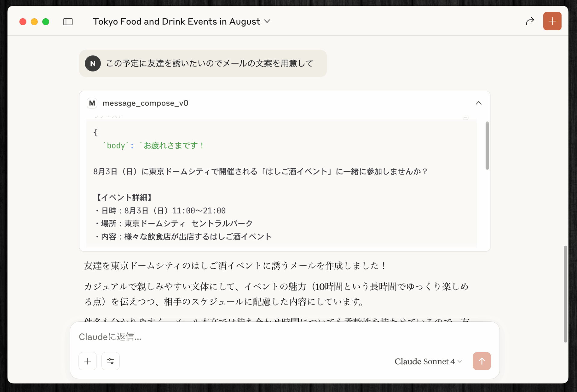The image size is (577, 392).
Task: Click the user message bubble text
Action: point(209,63)
